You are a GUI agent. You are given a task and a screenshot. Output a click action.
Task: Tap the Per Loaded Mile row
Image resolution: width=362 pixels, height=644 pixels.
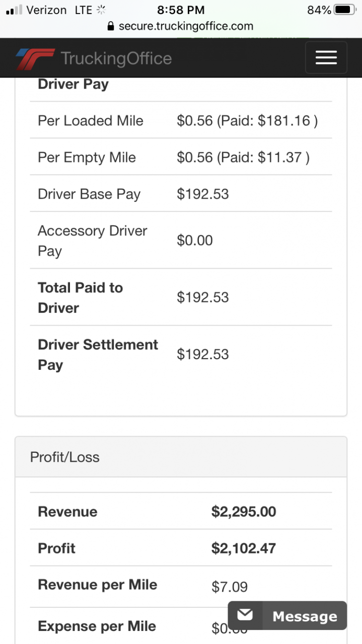pos(181,120)
